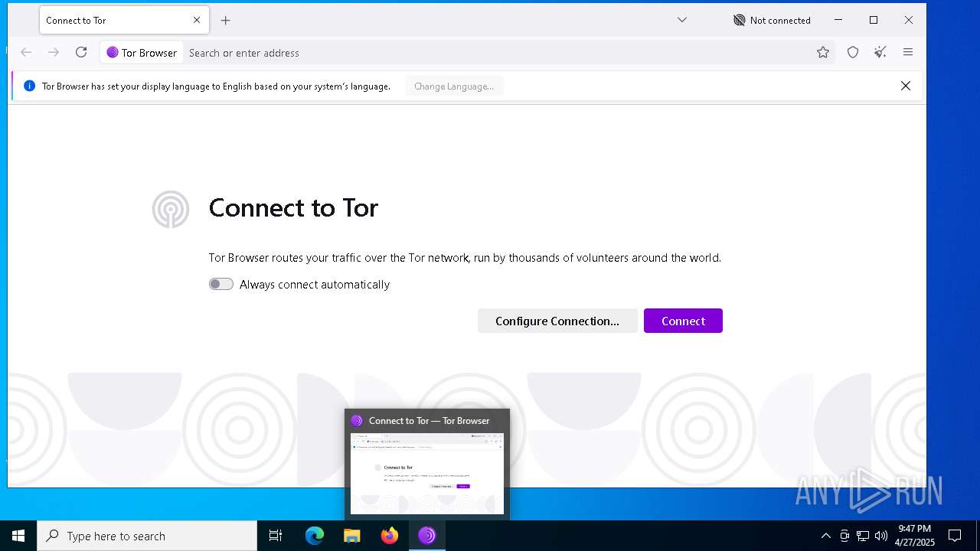Click the Connect to Tor heading text
This screenshot has height=551, width=980.
click(x=293, y=208)
